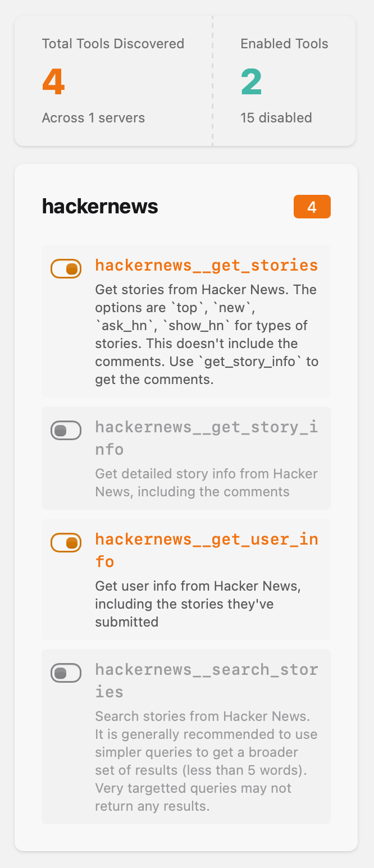Click the "Enabled Tools" label

pyautogui.click(x=284, y=44)
